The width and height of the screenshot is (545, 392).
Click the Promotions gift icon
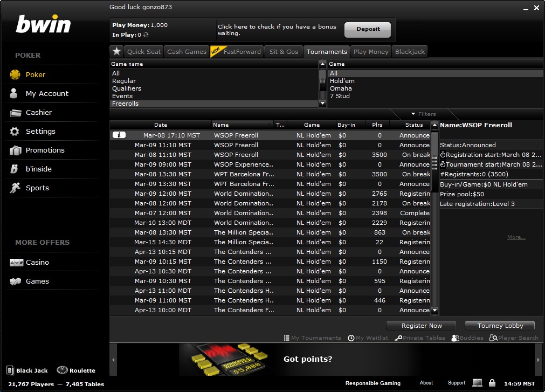click(16, 150)
